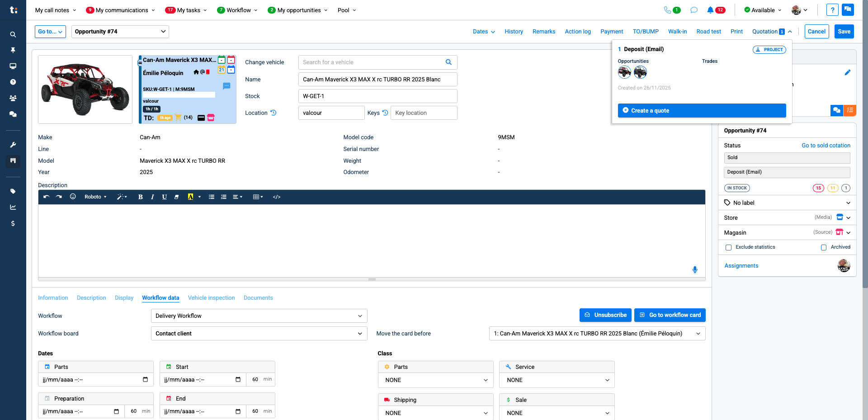Image resolution: width=868 pixels, height=420 pixels.
Task: Click the Create a quote button
Action: click(702, 111)
